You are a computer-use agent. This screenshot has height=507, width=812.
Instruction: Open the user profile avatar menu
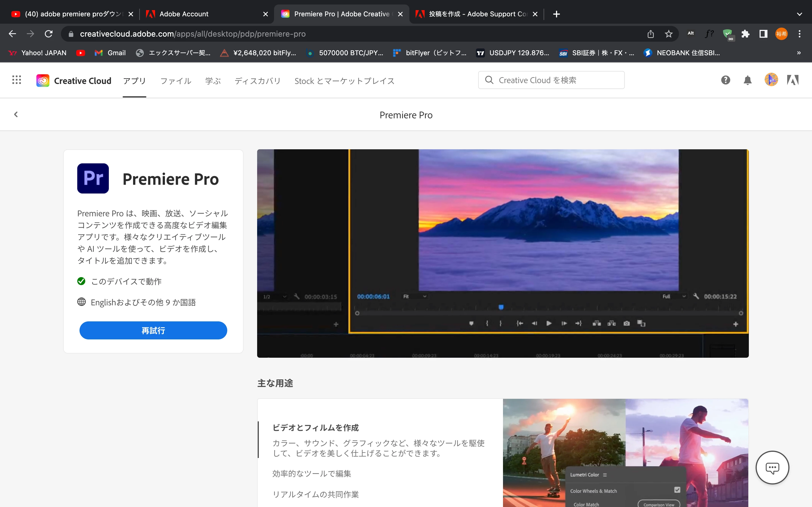tap(771, 80)
